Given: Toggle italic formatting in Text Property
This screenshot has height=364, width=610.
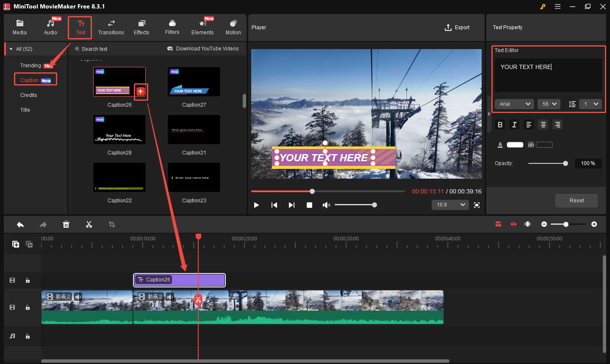Looking at the screenshot, I should 514,124.
